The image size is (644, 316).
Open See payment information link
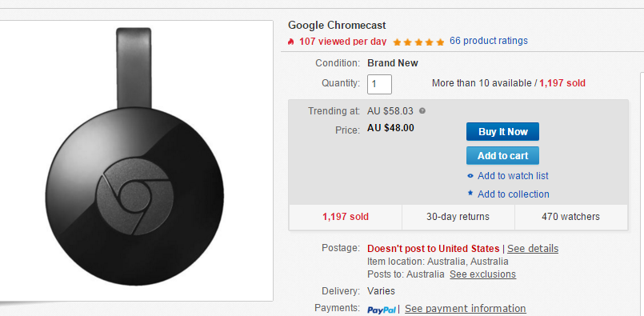click(466, 308)
